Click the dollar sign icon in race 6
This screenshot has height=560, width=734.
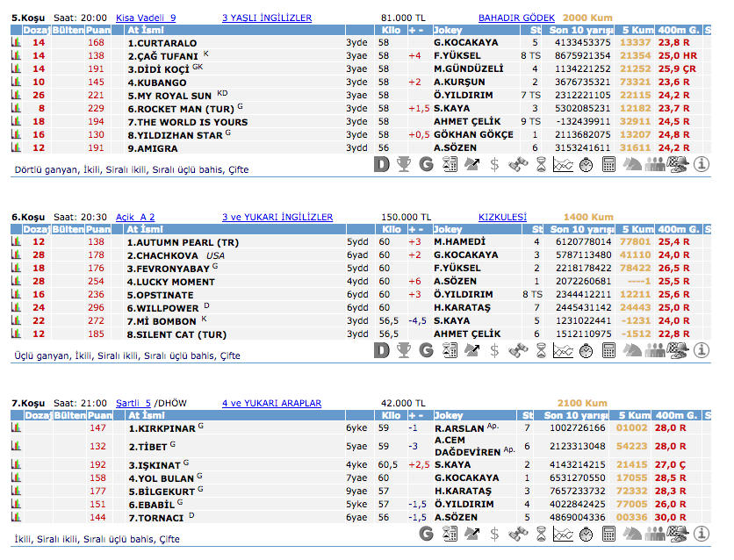(495, 350)
